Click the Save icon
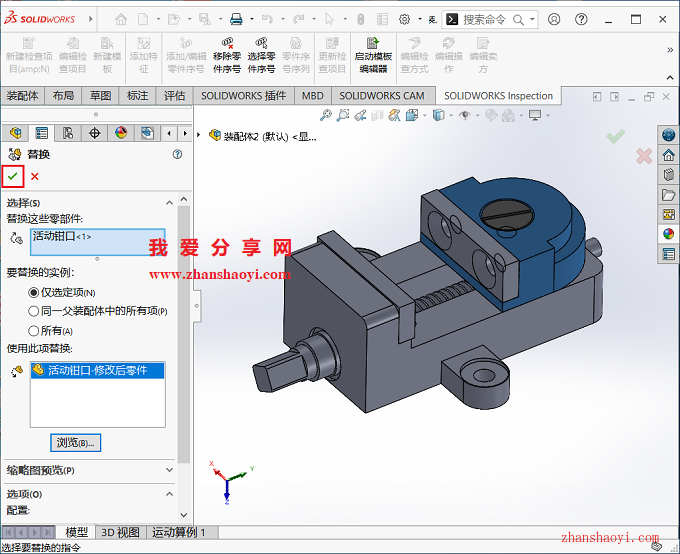 coord(205,19)
